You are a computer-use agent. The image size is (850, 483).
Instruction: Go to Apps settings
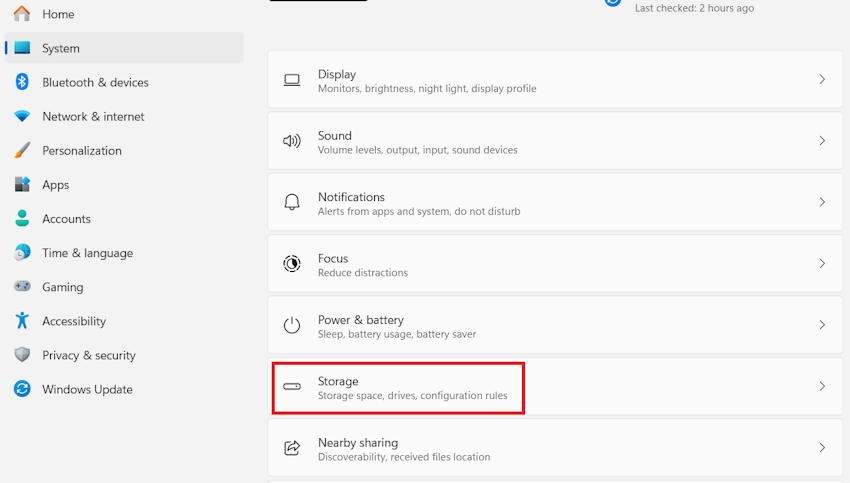click(x=56, y=185)
